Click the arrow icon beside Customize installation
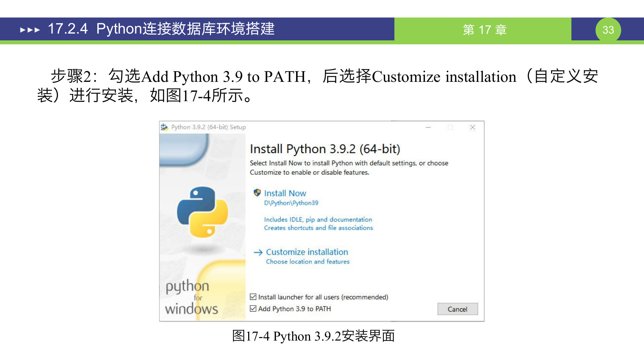 (258, 252)
